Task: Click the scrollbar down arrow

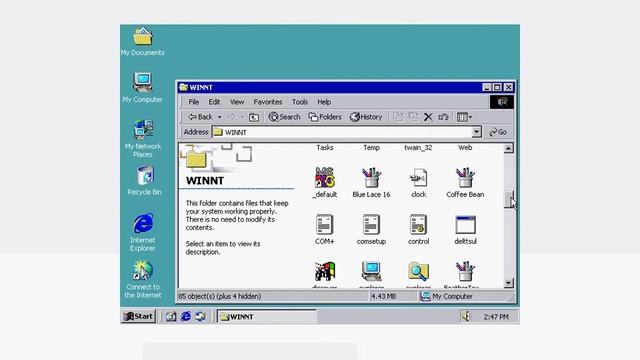Action: coord(508,282)
